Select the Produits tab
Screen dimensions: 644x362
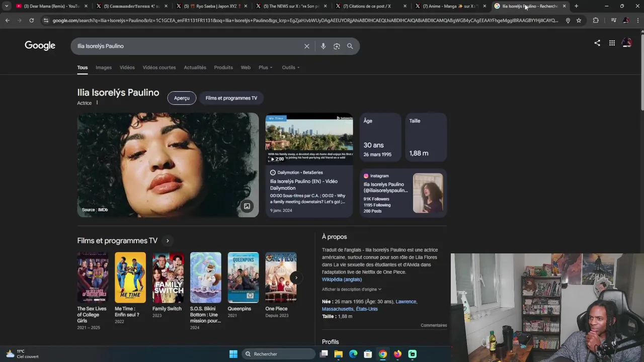point(223,67)
